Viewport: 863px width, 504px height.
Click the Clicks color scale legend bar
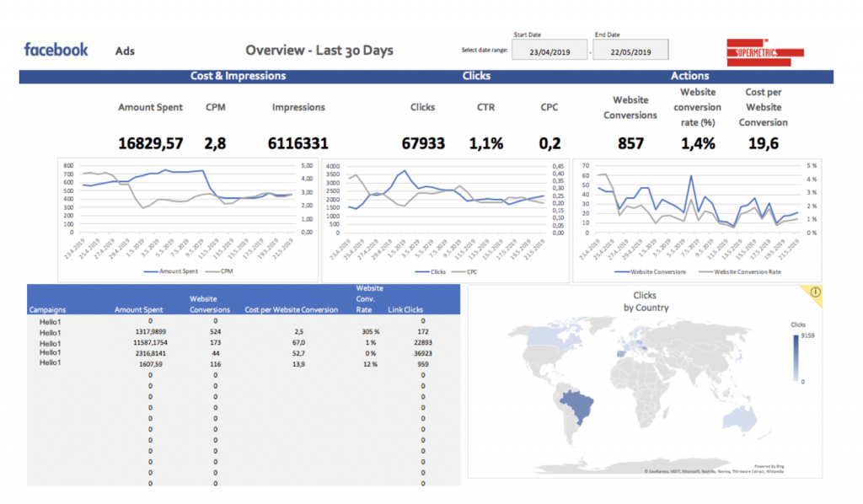click(x=796, y=358)
